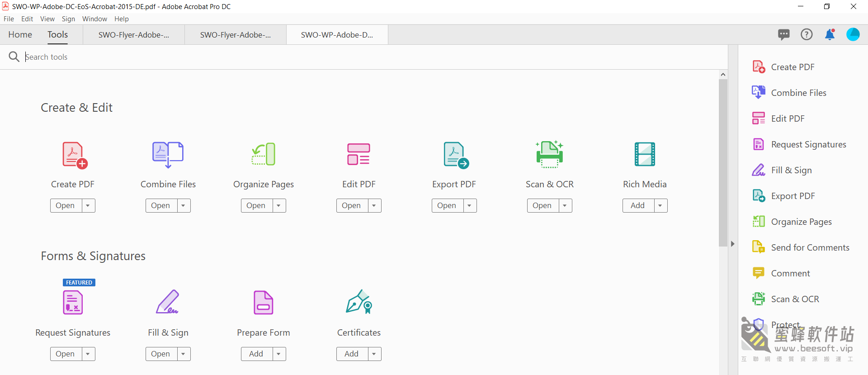Select Comment in the right sidebar
This screenshot has height=375, width=868.
(781, 273)
